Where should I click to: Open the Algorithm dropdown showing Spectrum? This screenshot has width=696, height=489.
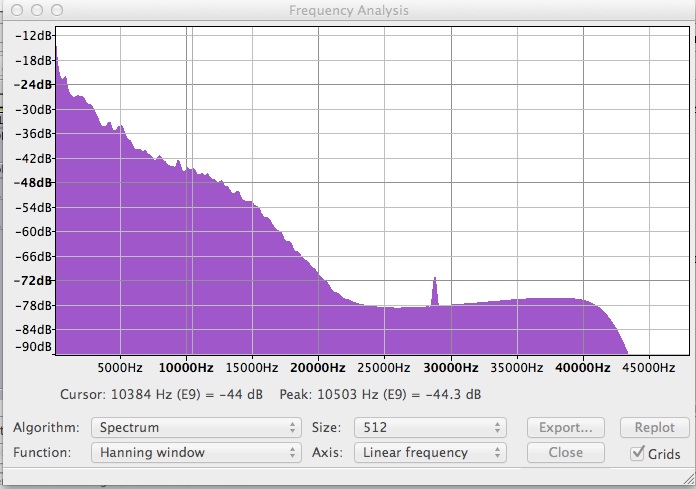pos(196,428)
